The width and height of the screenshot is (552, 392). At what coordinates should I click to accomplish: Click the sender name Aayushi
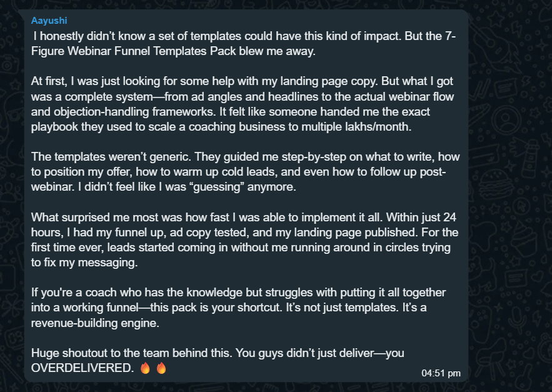click(x=49, y=21)
